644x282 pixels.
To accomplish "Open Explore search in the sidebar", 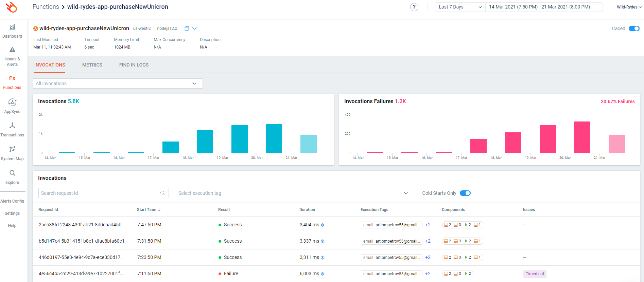I will point(12,177).
